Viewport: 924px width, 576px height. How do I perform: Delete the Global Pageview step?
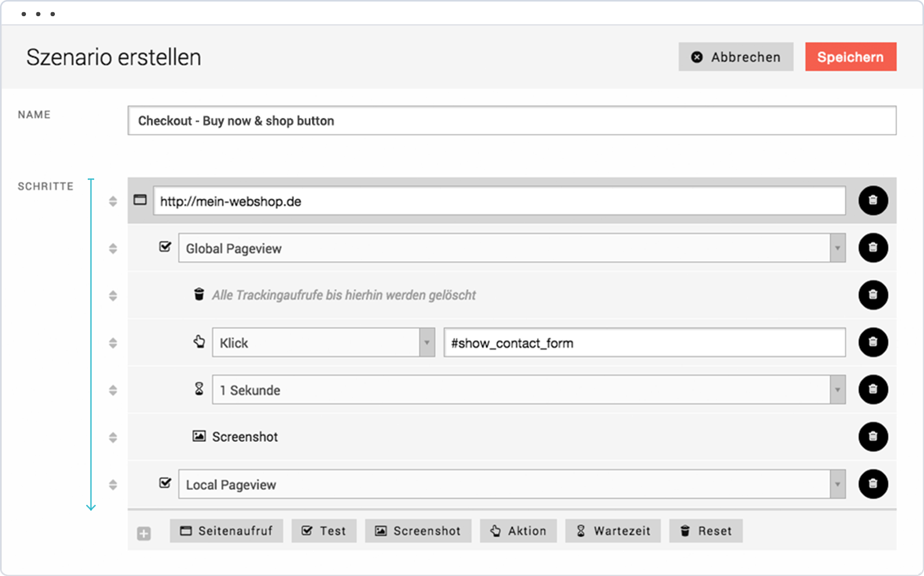(x=873, y=248)
